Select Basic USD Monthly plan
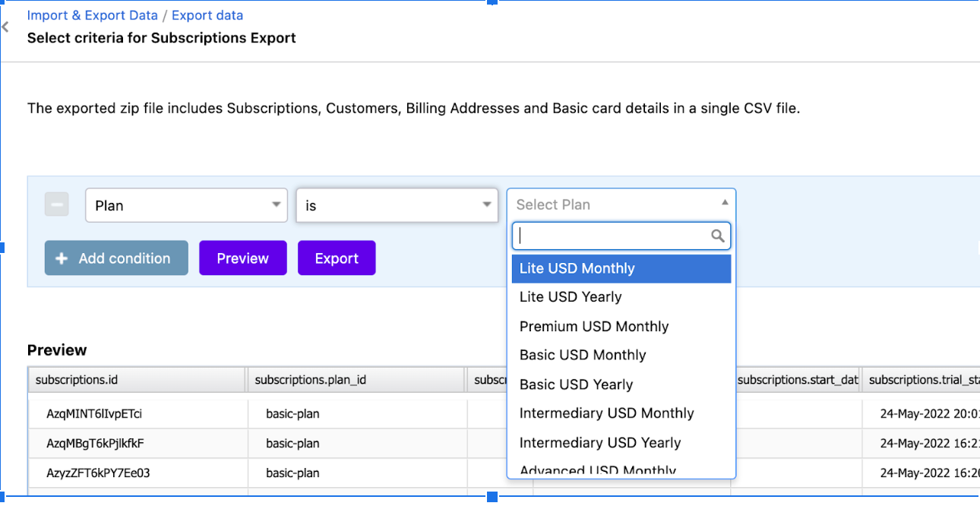 (621, 355)
